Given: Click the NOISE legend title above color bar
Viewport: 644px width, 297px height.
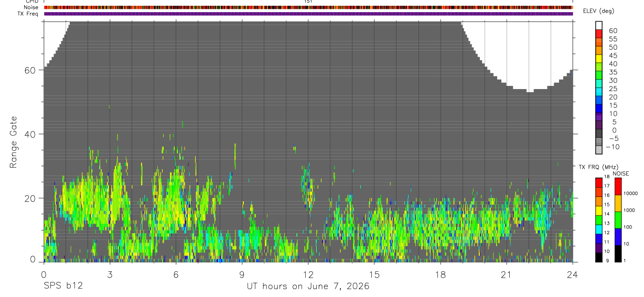Looking at the screenshot, I should pyautogui.click(x=621, y=174).
